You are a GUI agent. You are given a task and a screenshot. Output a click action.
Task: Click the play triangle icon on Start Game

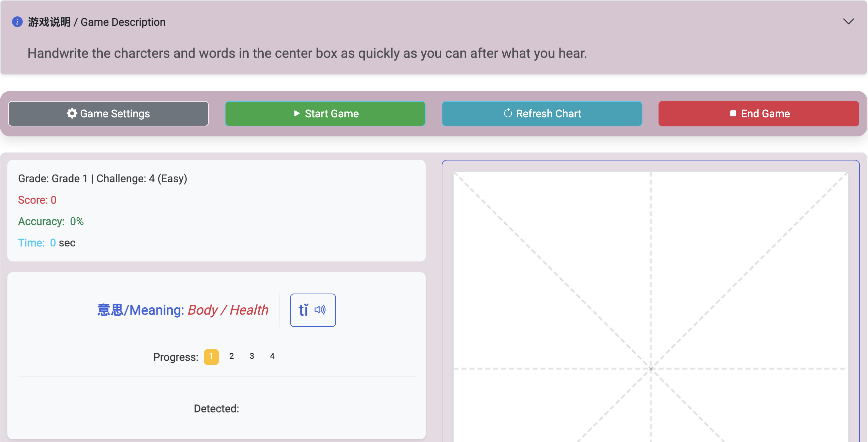pyautogui.click(x=296, y=113)
